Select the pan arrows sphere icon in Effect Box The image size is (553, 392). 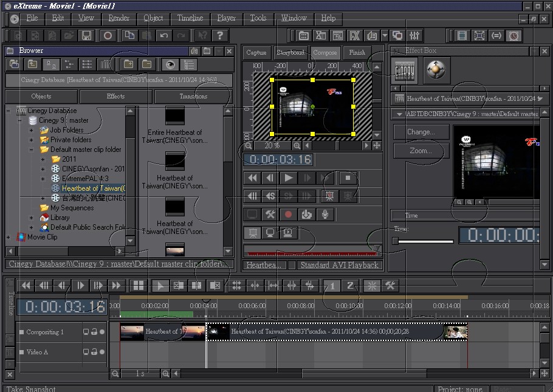coord(436,70)
